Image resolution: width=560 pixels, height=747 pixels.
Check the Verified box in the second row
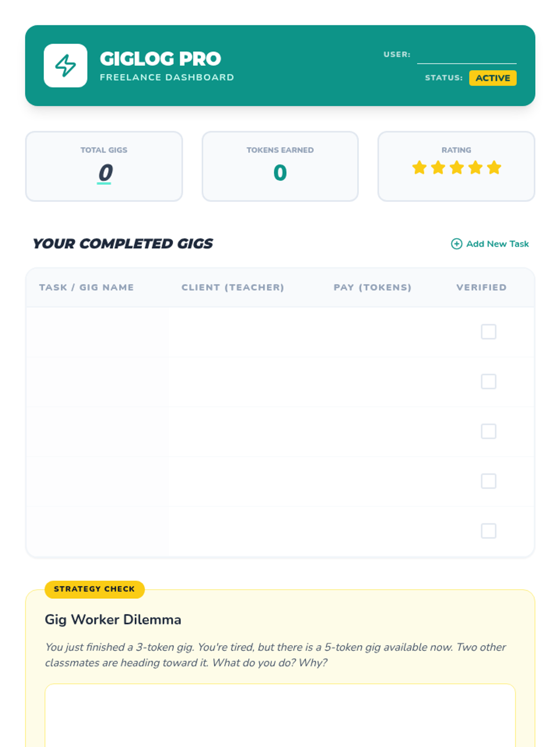point(489,381)
